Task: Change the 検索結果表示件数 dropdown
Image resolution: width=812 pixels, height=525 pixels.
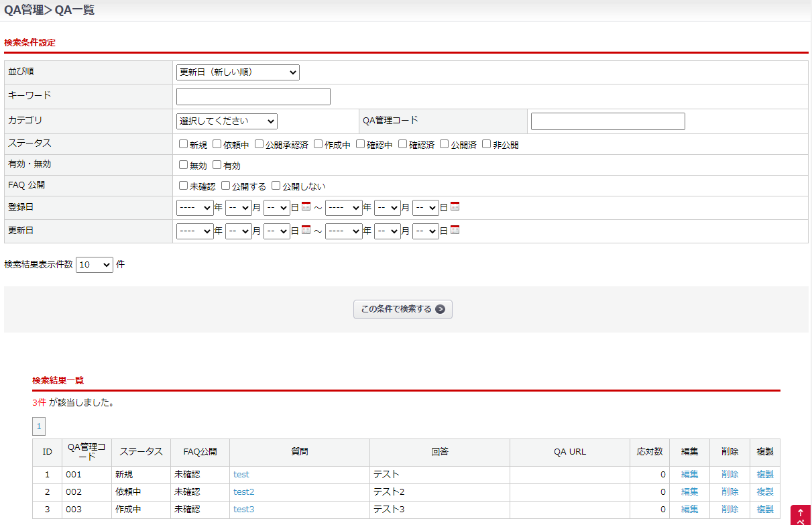Action: click(95, 265)
